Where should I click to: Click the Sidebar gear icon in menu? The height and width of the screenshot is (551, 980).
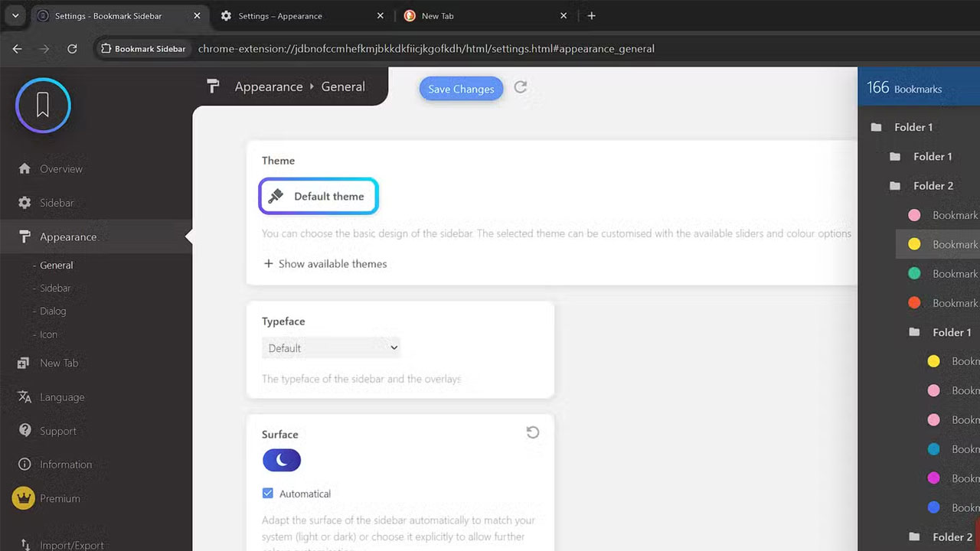24,203
